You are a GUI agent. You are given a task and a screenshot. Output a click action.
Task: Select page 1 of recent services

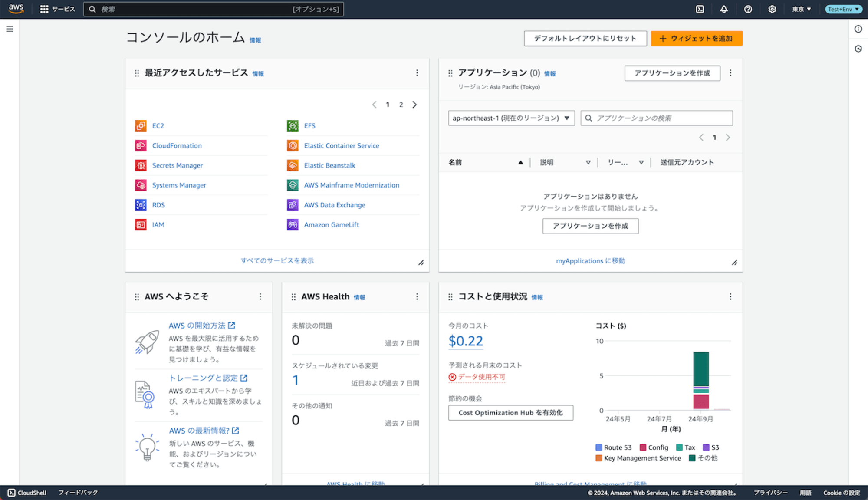(x=388, y=105)
